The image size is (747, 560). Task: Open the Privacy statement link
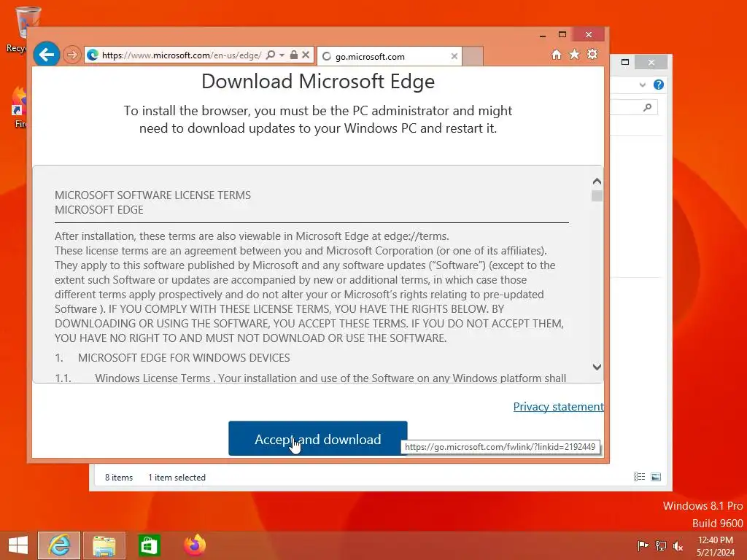(x=558, y=407)
